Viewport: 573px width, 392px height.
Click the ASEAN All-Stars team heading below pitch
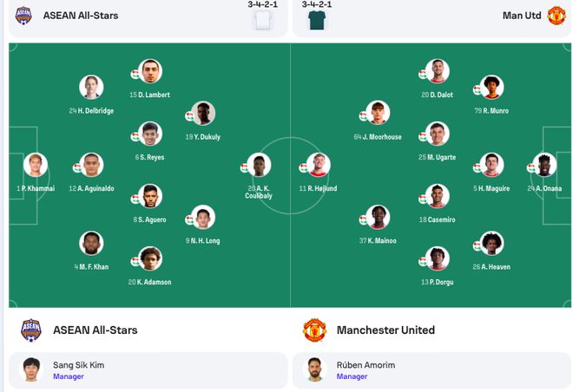(x=95, y=330)
